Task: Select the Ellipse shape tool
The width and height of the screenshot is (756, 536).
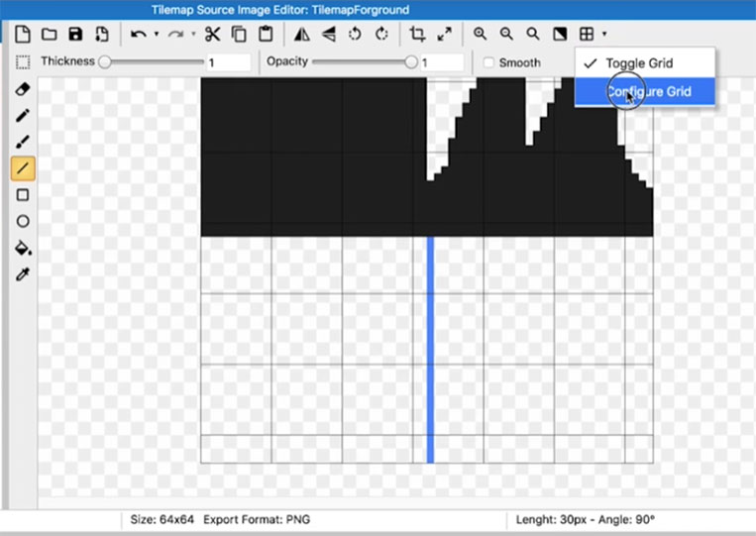Action: 23,221
